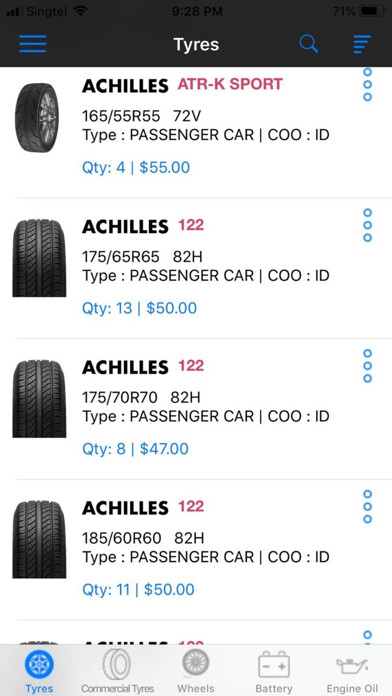The image size is (392, 696).
Task: Select ATR-K SPORT model name
Action: pyautogui.click(x=230, y=84)
